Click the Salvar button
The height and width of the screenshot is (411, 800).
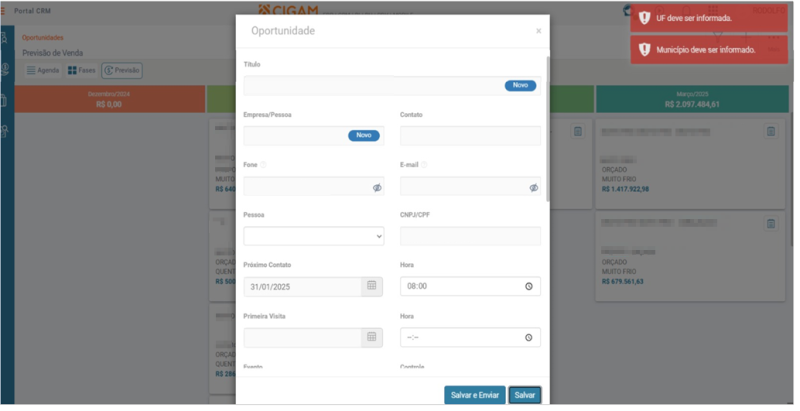click(x=524, y=395)
